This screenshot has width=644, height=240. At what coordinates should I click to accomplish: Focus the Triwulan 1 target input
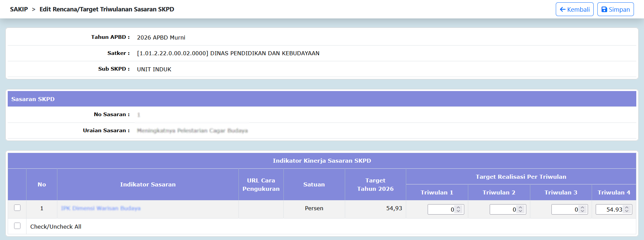point(446,210)
